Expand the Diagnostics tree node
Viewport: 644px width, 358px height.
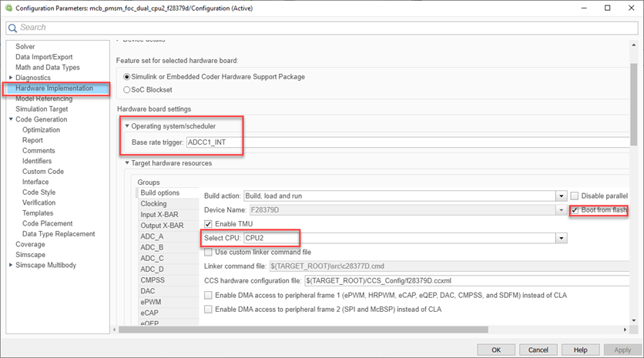(x=11, y=77)
